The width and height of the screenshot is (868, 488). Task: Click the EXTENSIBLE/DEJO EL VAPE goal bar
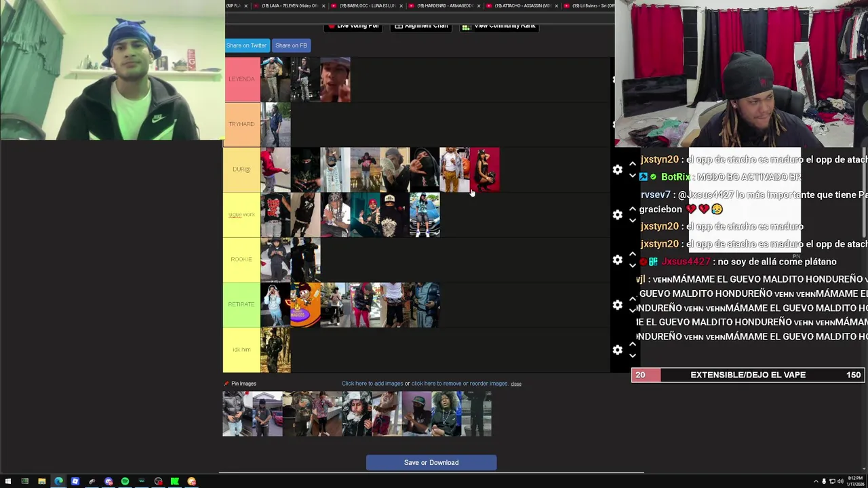pos(748,375)
